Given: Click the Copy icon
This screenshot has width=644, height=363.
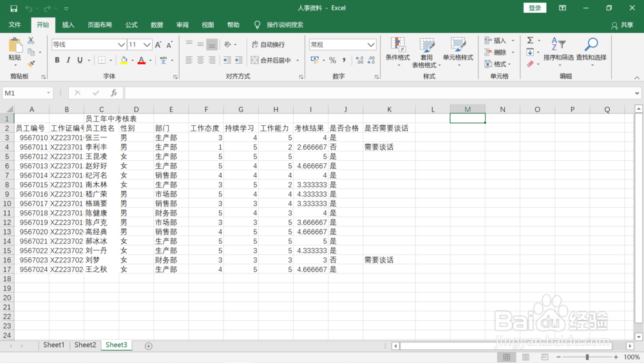Looking at the screenshot, I should pos(31,52).
